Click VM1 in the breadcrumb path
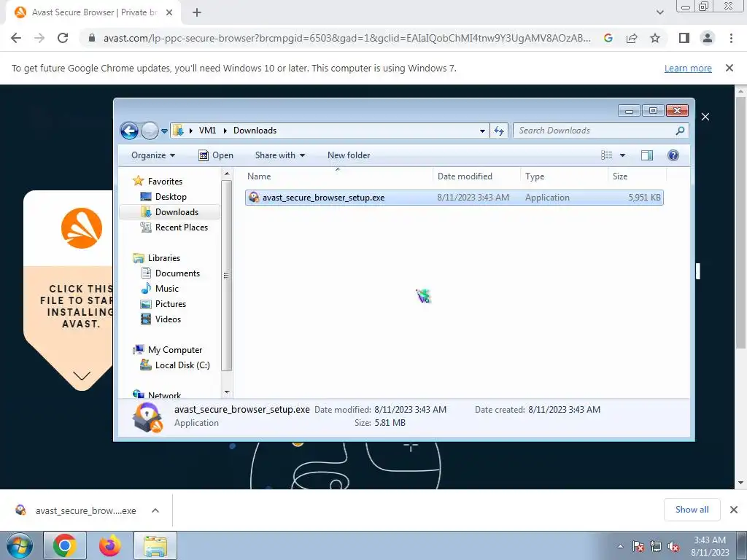This screenshot has height=560, width=747. click(207, 131)
